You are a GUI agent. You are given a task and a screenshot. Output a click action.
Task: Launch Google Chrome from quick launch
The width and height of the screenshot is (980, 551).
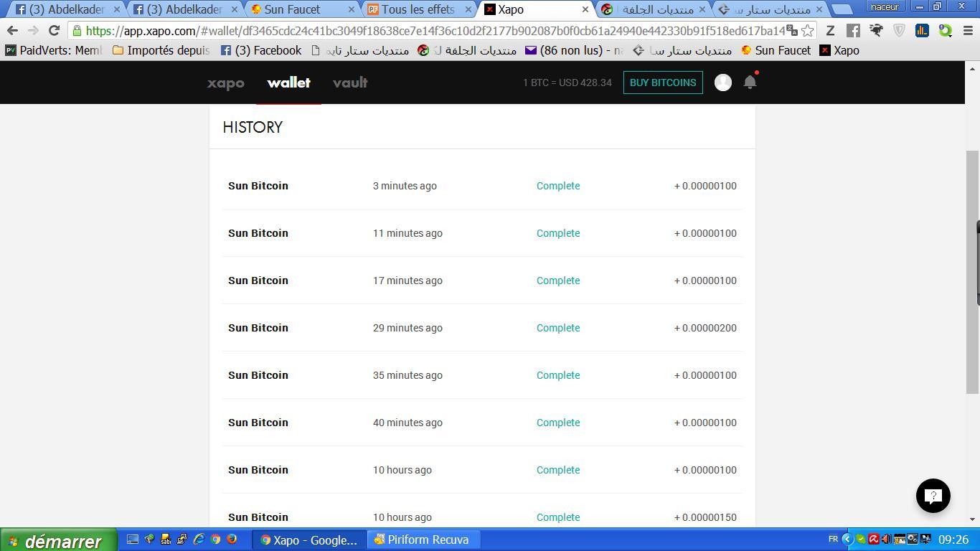(215, 540)
